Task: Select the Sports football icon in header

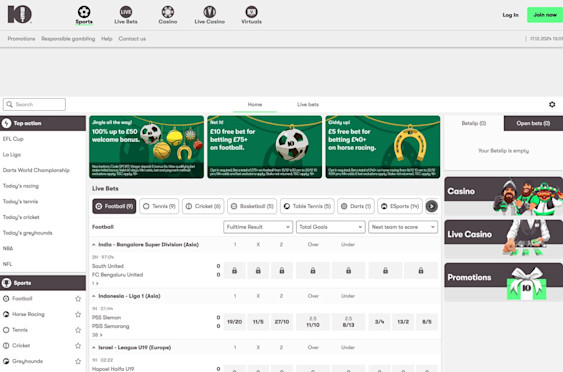Action: 84,12
